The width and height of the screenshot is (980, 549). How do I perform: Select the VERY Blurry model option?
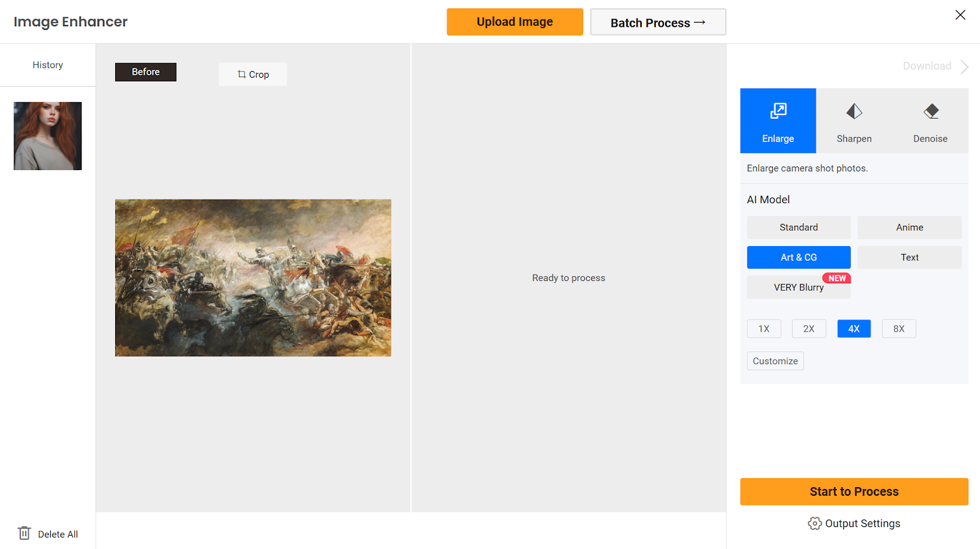799,287
